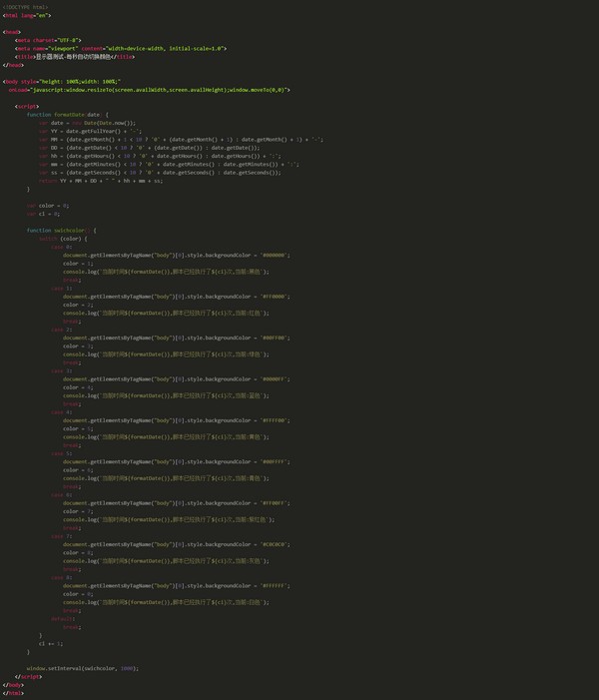The image size is (599, 700).
Task: Click the 'default:' label
Action: (63, 619)
